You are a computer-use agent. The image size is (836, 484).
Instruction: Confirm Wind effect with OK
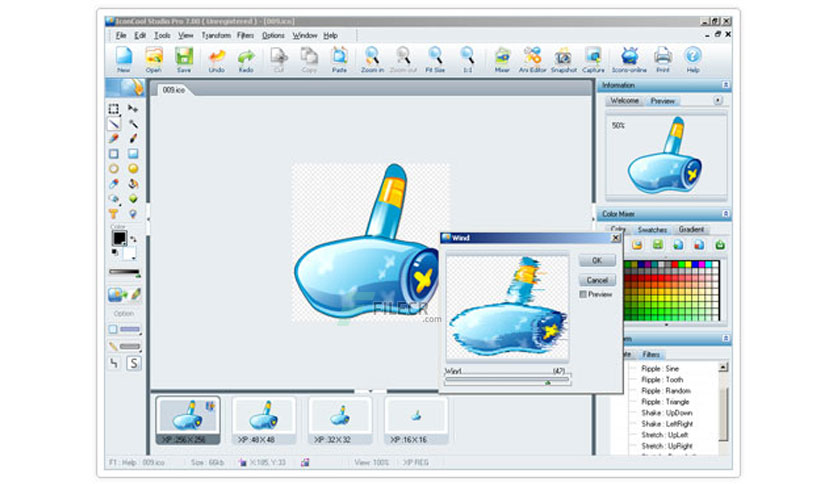pos(597,260)
